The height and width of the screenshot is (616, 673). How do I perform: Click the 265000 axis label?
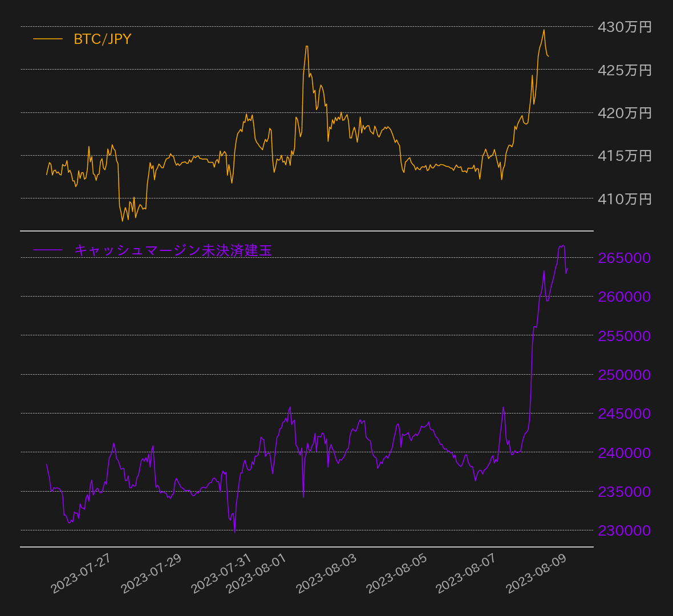(x=624, y=258)
